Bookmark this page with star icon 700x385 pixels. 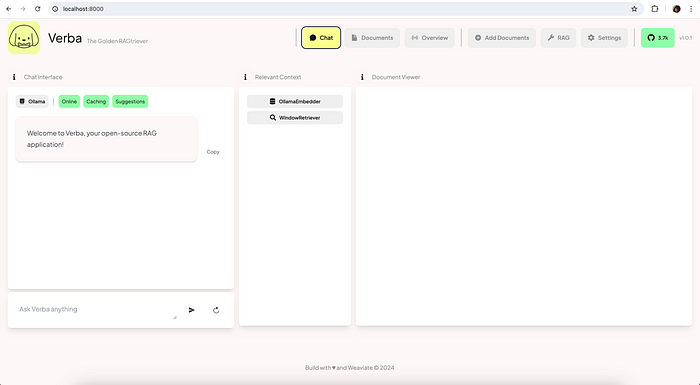(x=634, y=9)
